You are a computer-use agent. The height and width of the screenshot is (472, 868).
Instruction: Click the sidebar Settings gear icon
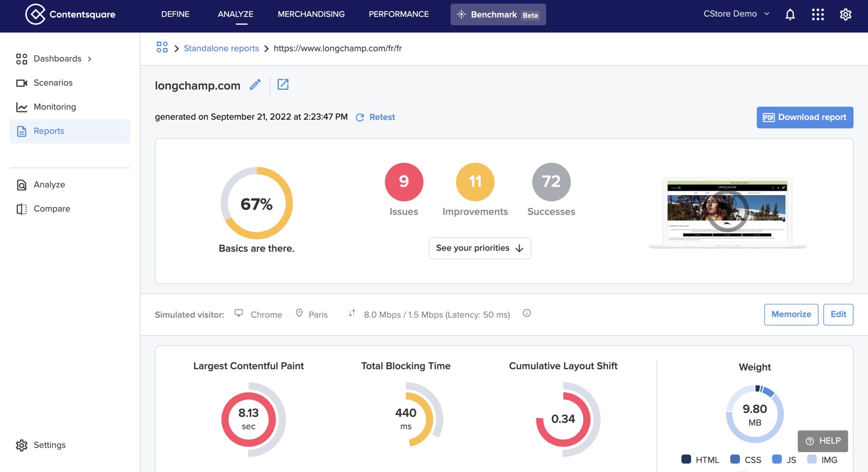(22, 445)
